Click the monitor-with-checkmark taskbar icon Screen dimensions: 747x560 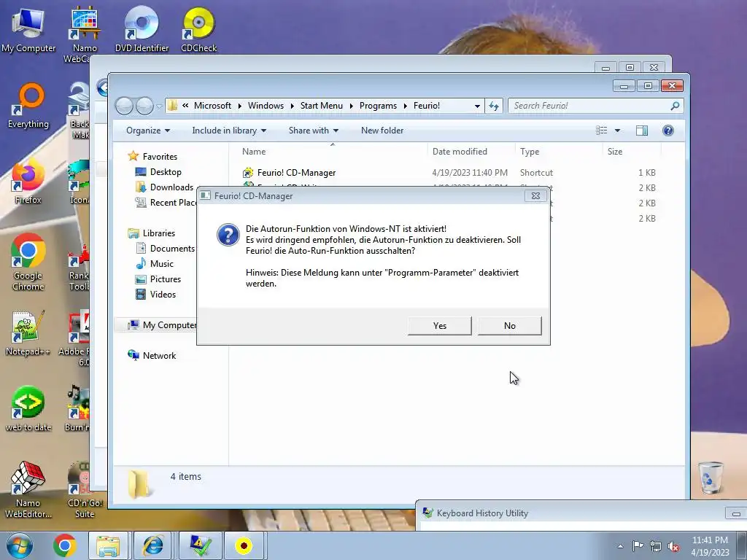tap(200, 545)
